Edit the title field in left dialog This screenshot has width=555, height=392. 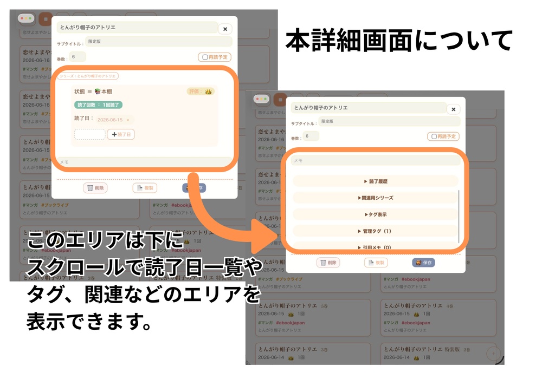pos(137,27)
